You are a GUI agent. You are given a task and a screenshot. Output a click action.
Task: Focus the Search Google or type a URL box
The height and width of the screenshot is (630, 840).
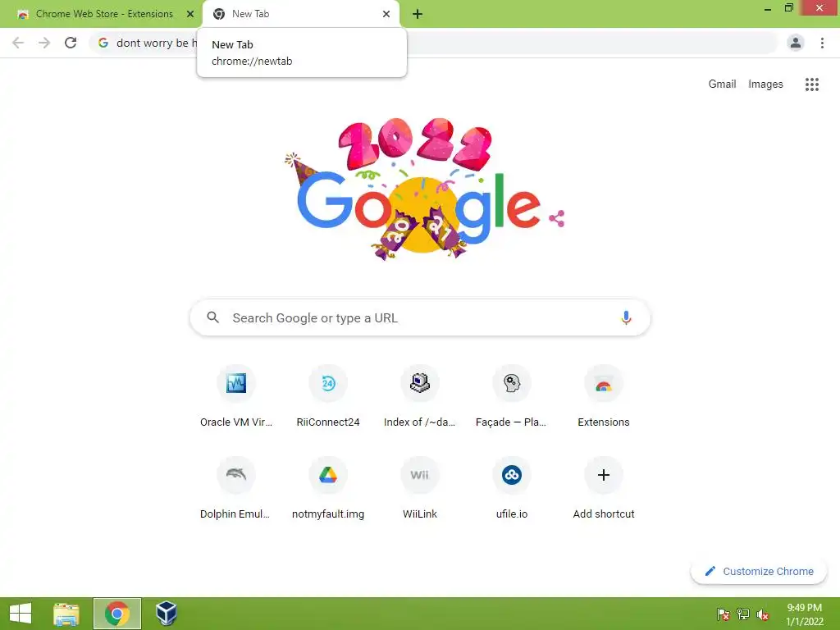pos(420,317)
